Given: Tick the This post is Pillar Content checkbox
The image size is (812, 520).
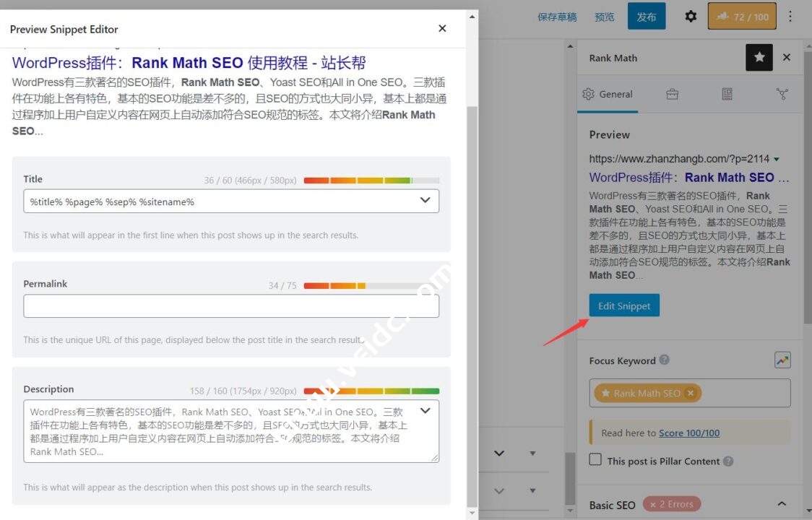Looking at the screenshot, I should click(x=595, y=460).
